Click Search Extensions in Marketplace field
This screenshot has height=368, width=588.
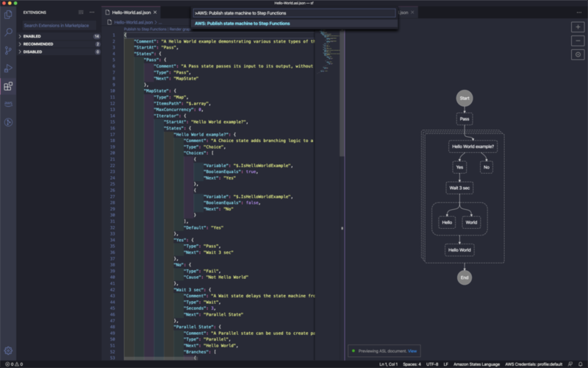point(60,26)
